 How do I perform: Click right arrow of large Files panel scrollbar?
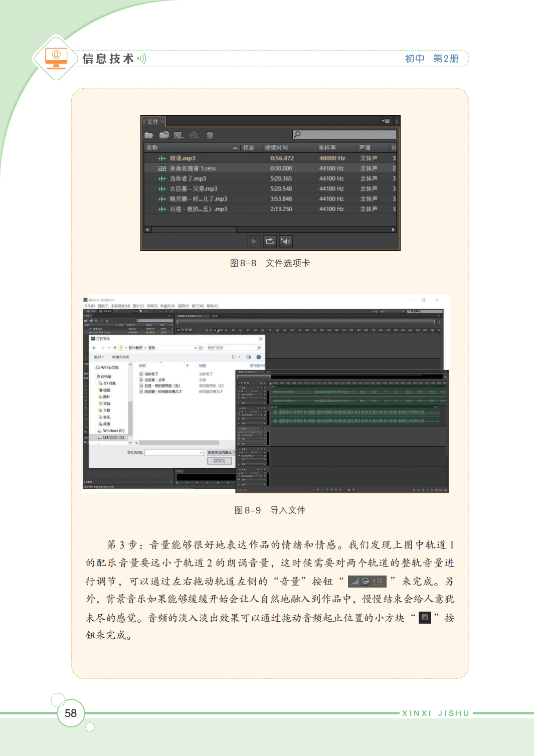coord(393,230)
